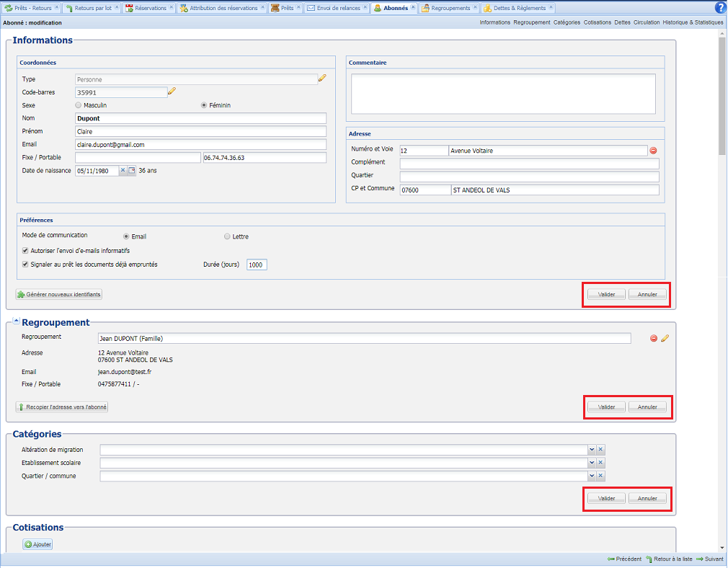This screenshot has height=568, width=728.
Task: Click Générer nouveaux identifiants button
Action: click(59, 295)
